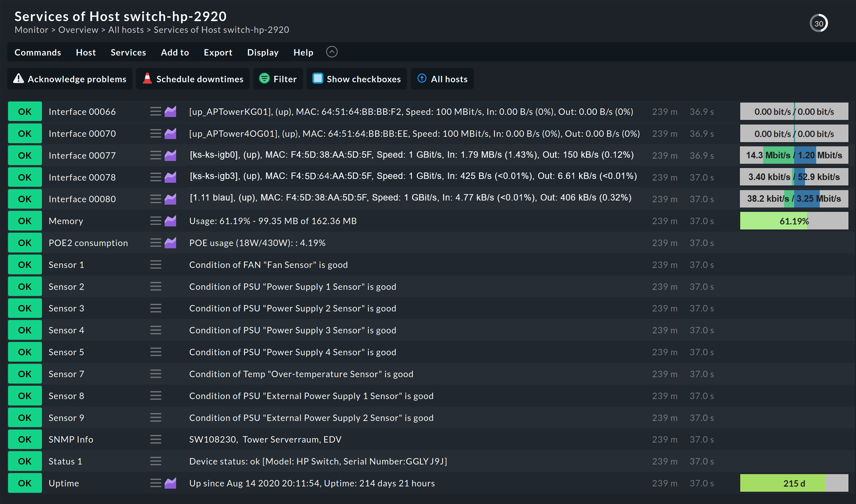Go to All hosts button

click(442, 79)
